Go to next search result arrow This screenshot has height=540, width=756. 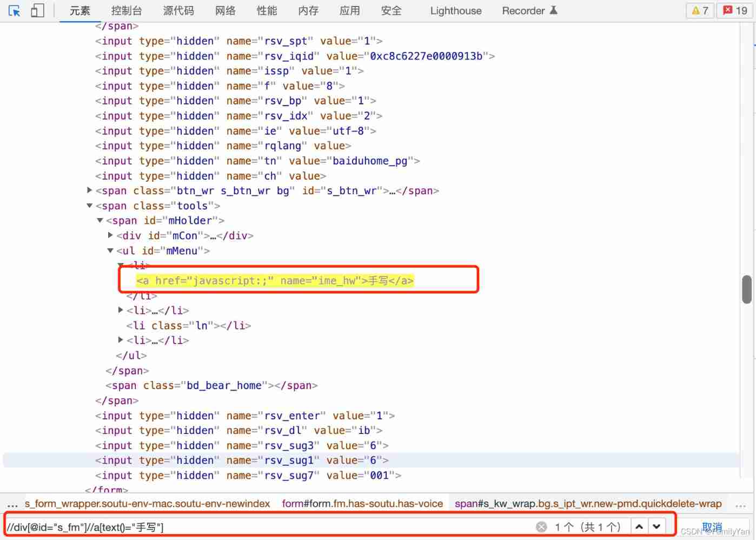[x=656, y=526]
